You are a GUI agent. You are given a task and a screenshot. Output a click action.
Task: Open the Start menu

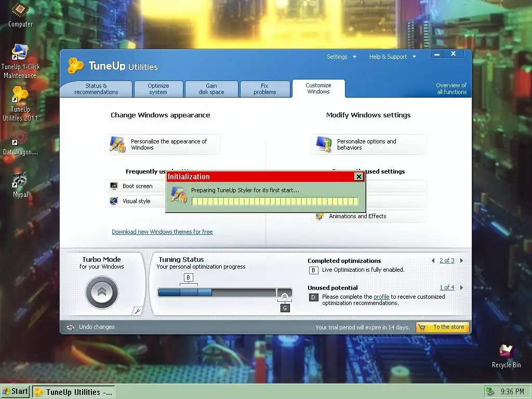point(15,392)
